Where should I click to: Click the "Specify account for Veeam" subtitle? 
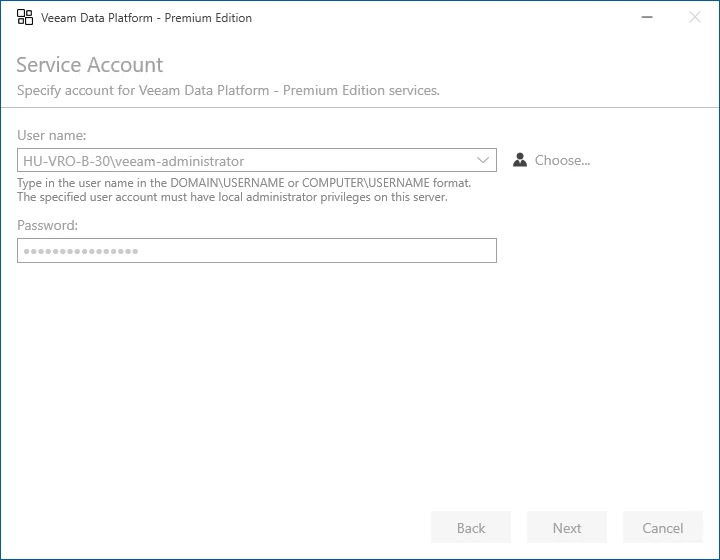[x=228, y=91]
